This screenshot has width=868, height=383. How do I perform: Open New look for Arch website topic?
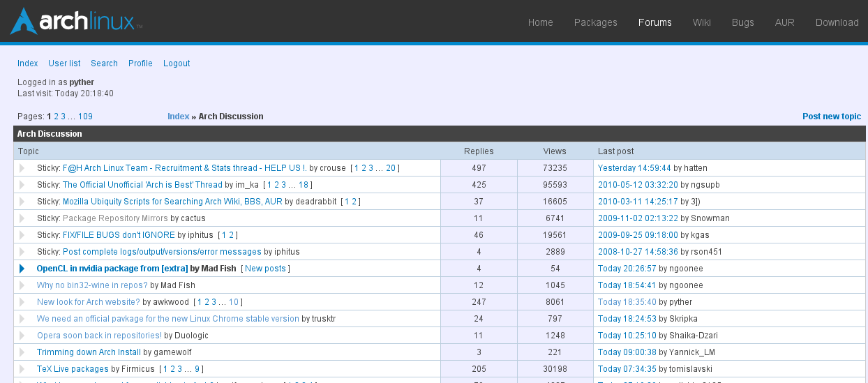point(89,302)
